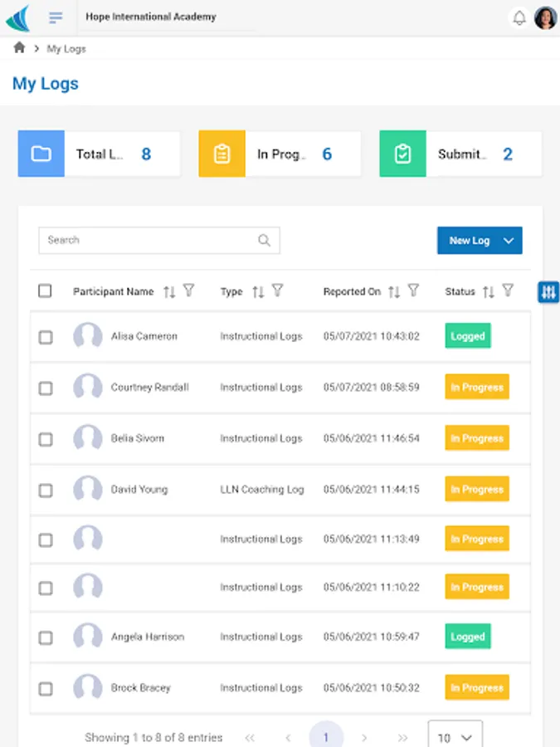
Task: Open the hamburger navigation menu
Action: coord(56,17)
